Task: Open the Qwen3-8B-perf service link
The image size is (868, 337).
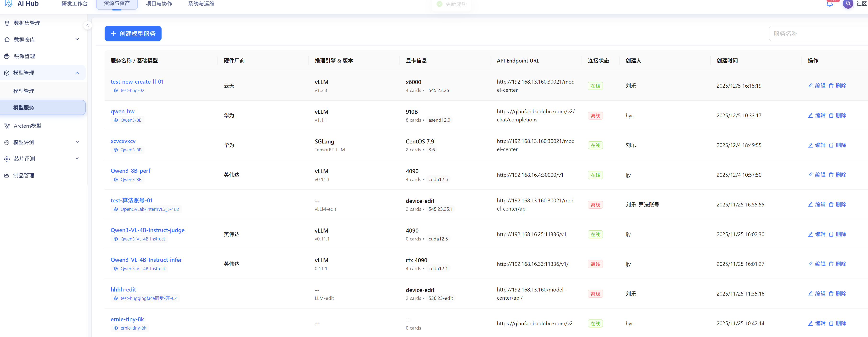Action: pyautogui.click(x=130, y=171)
